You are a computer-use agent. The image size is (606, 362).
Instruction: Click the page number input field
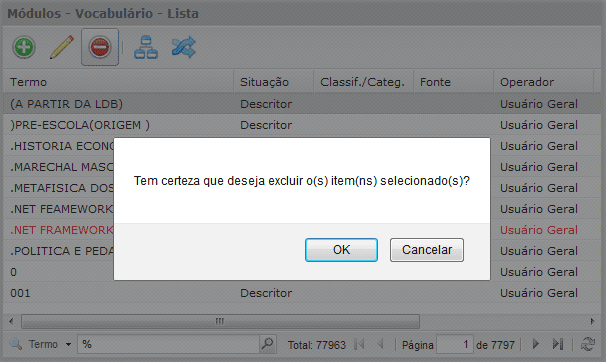point(454,344)
